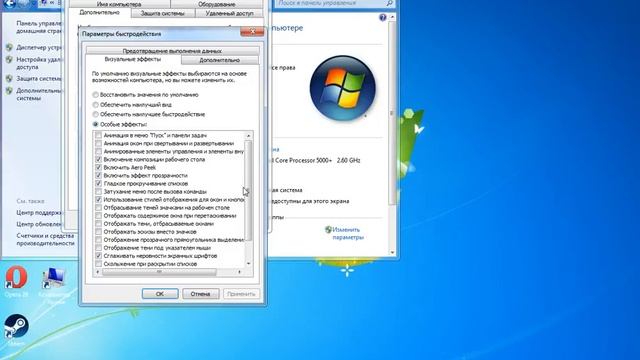Click the Применить button

(241, 293)
